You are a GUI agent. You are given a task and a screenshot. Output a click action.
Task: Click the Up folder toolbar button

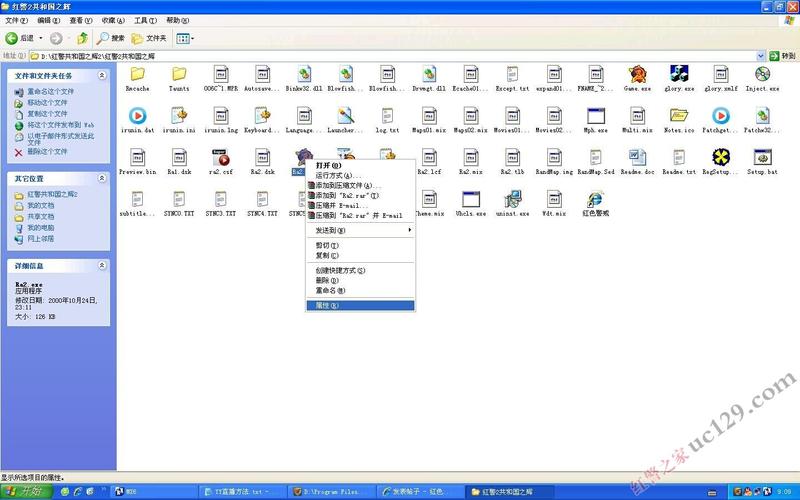(x=83, y=38)
